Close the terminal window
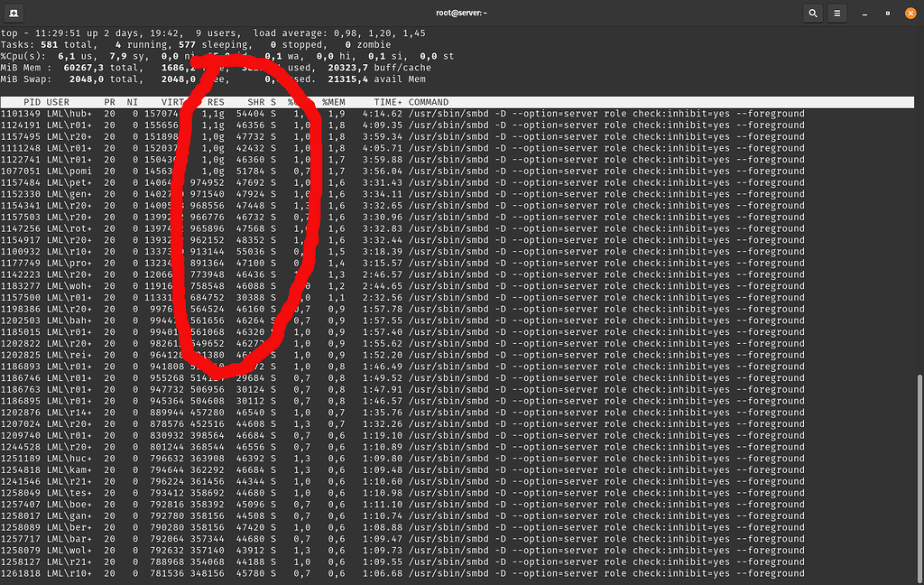The height and width of the screenshot is (585, 924). click(x=910, y=13)
